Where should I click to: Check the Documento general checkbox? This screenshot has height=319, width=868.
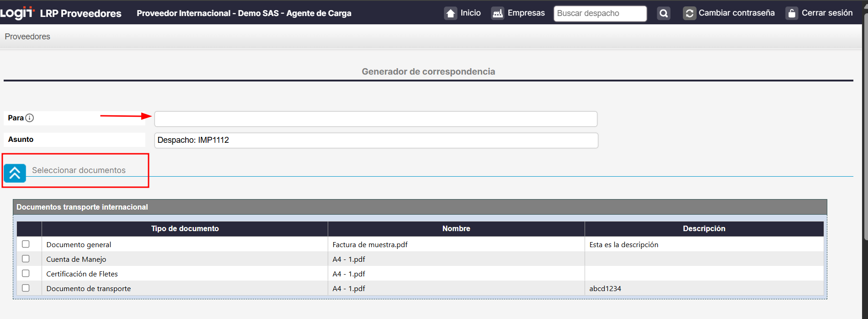pyautogui.click(x=26, y=244)
